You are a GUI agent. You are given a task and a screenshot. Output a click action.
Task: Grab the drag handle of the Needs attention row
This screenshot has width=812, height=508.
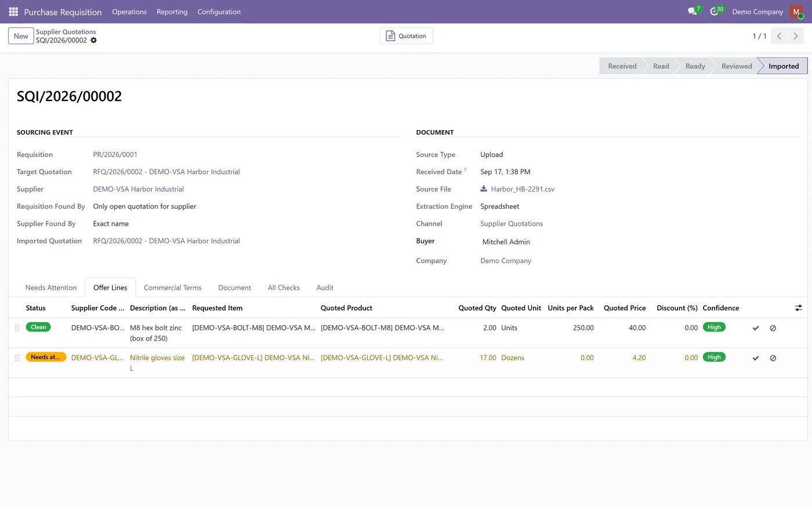click(17, 358)
